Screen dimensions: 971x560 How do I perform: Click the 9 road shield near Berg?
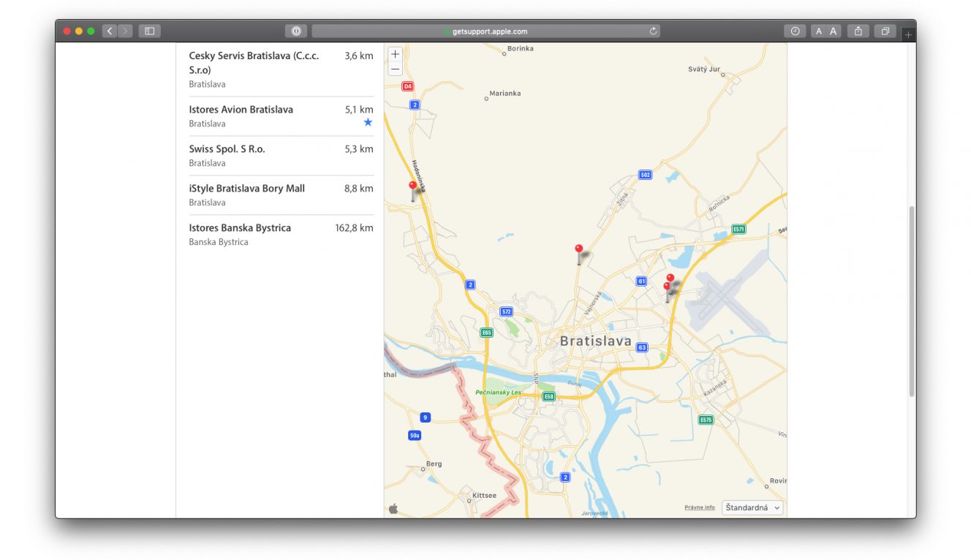click(426, 417)
